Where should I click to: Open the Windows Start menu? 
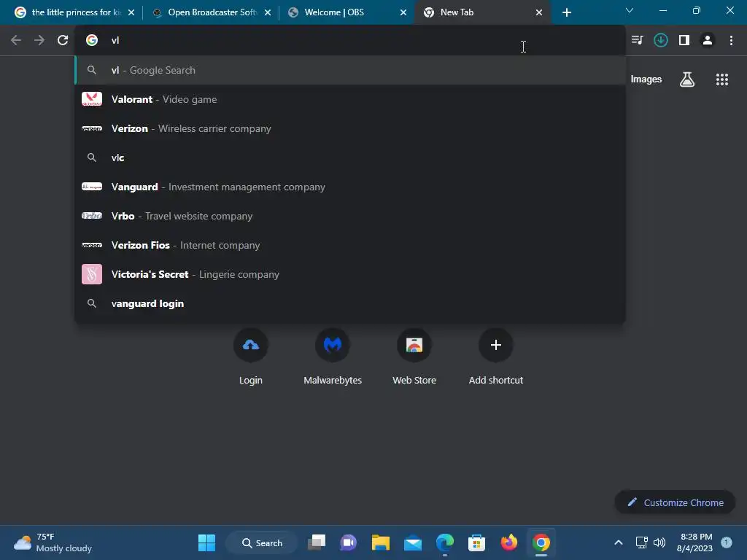(206, 542)
